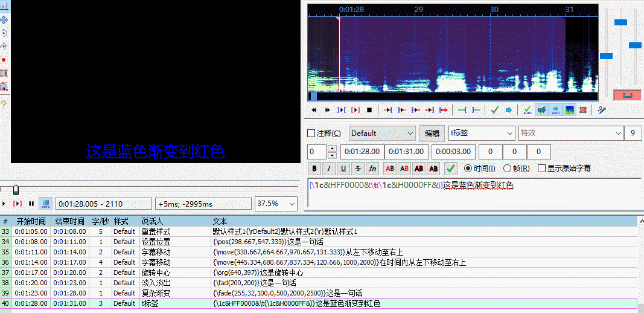The width and height of the screenshot is (644, 313).
Task: Toggle strikeout formatting S button
Action: click(x=357, y=168)
